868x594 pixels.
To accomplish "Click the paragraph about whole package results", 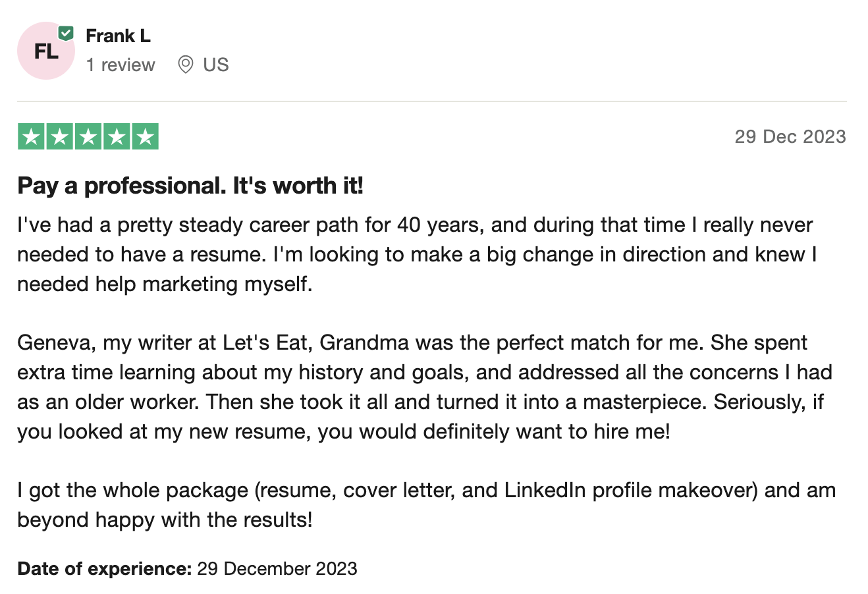I will [427, 504].
